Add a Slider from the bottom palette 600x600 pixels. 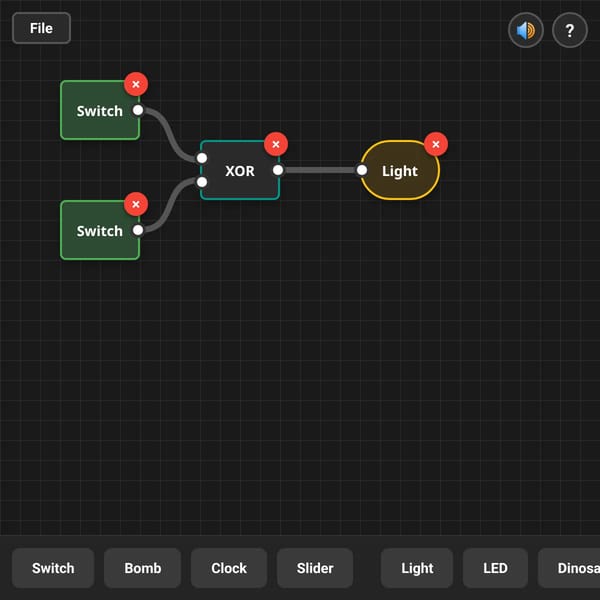[315, 568]
